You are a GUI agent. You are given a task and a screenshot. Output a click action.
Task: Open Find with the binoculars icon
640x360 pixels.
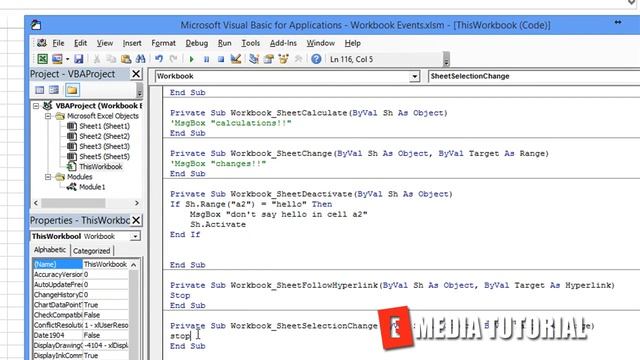coord(140,59)
